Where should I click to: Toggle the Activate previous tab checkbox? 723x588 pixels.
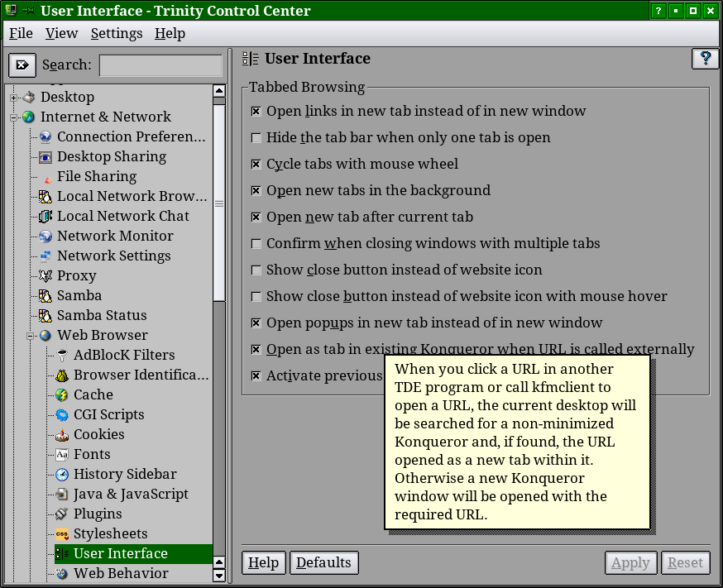[x=256, y=376]
